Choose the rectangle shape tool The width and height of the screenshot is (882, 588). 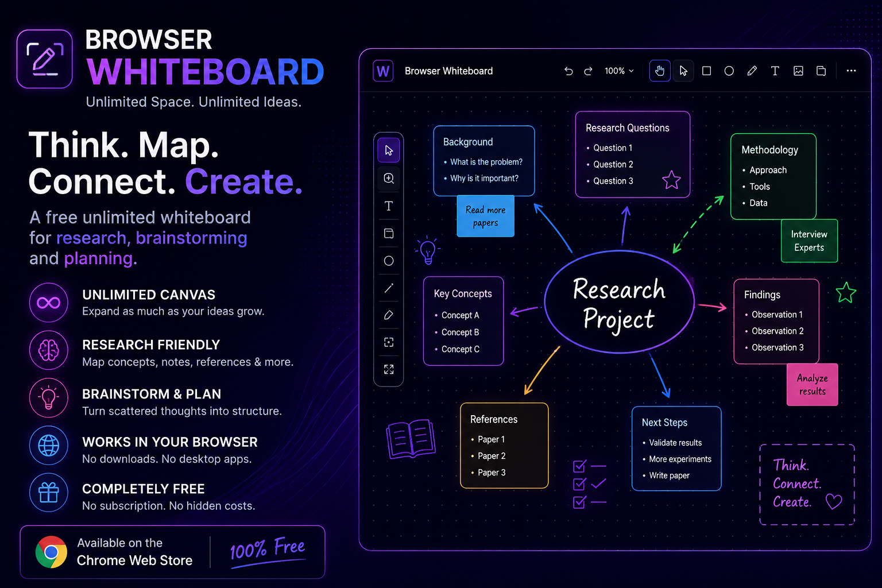[x=707, y=71]
